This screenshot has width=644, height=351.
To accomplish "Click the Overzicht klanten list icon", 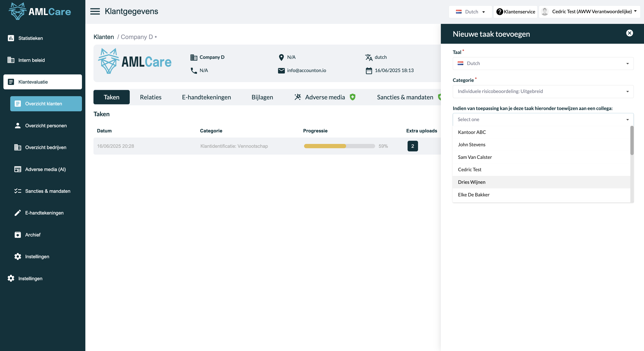I will click(x=17, y=103).
